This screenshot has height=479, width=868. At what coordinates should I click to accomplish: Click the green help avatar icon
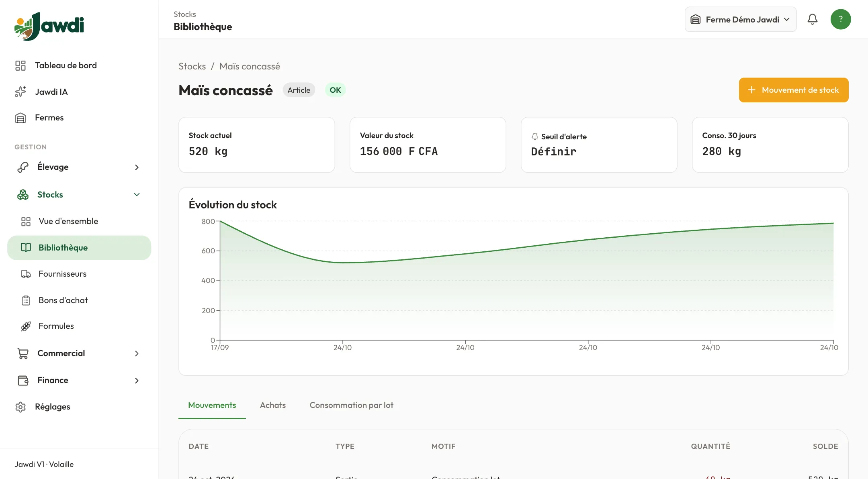coord(841,19)
